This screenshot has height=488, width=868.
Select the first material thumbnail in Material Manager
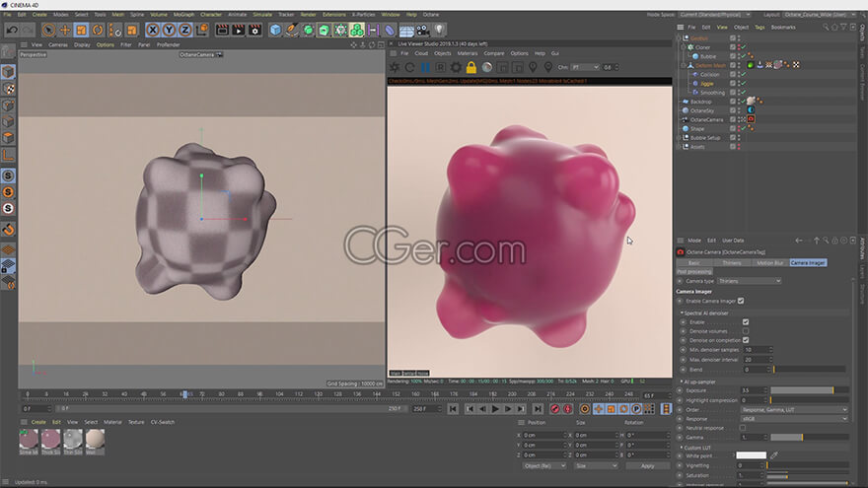[29, 440]
